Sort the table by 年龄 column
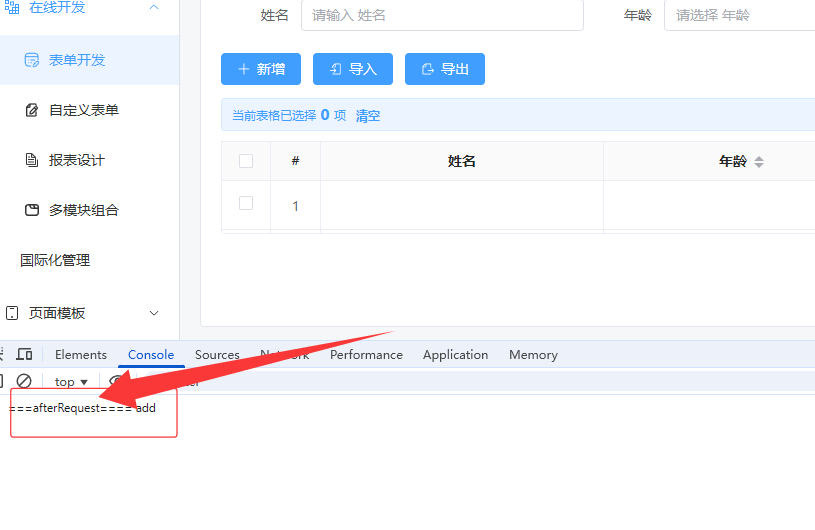This screenshot has height=530, width=815. click(x=758, y=162)
